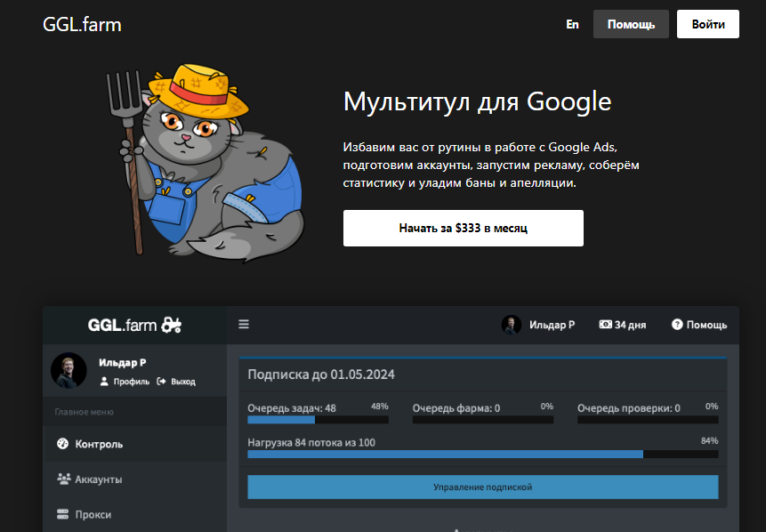Click Управление подпиской button
Screen dimensions: 766x532
(483, 487)
